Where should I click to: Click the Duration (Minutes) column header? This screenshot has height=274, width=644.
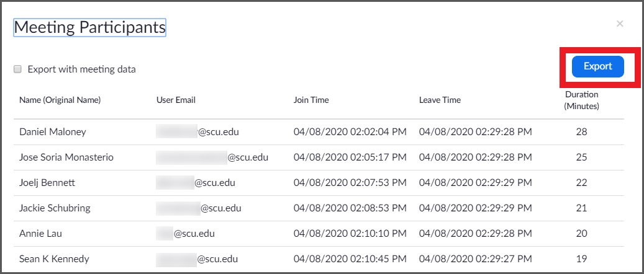[x=581, y=100]
